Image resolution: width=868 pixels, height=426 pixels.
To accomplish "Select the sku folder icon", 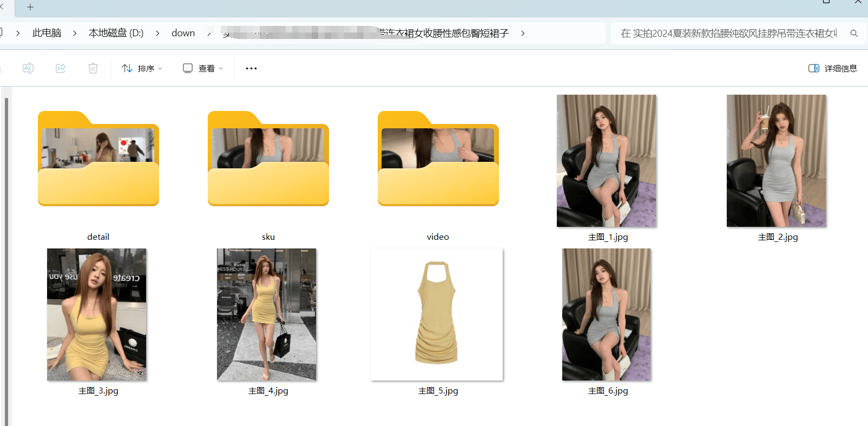I will click(x=268, y=159).
